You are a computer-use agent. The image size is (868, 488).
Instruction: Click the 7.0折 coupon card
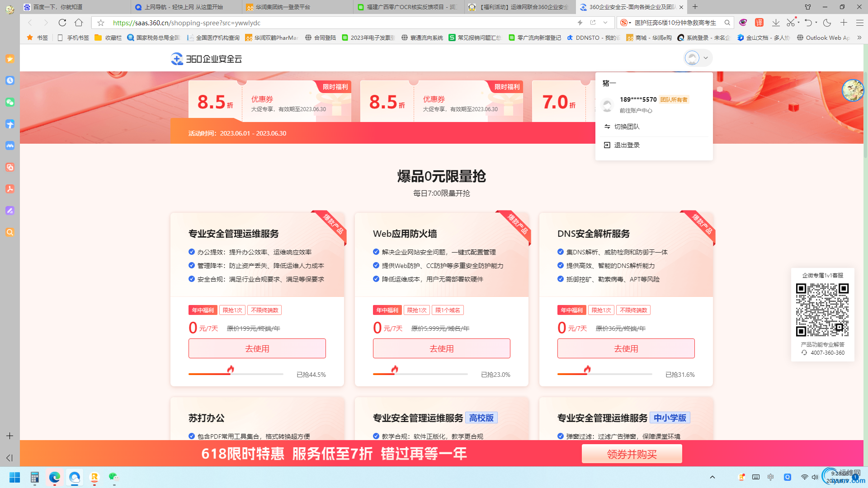tap(563, 101)
